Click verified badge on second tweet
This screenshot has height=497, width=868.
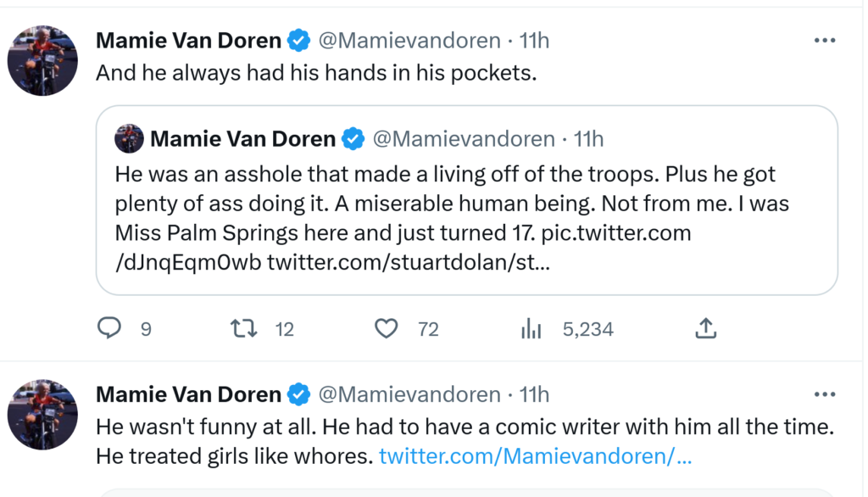298,394
